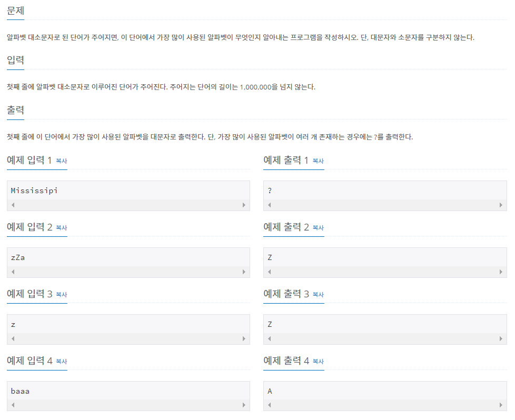This screenshot has height=420, width=515.
Task: Click left scroll arrow of example output 4
Action: pyautogui.click(x=270, y=405)
